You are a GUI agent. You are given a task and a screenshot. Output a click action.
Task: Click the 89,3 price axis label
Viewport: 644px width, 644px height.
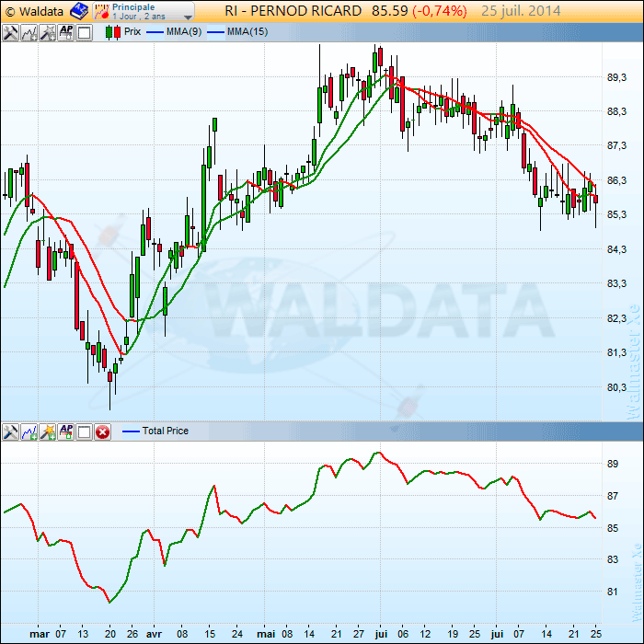pyautogui.click(x=617, y=77)
